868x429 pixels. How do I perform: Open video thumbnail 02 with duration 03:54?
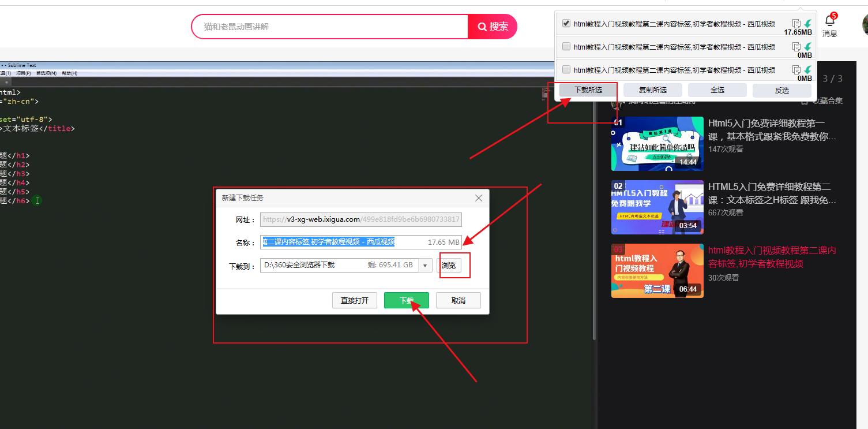click(657, 207)
